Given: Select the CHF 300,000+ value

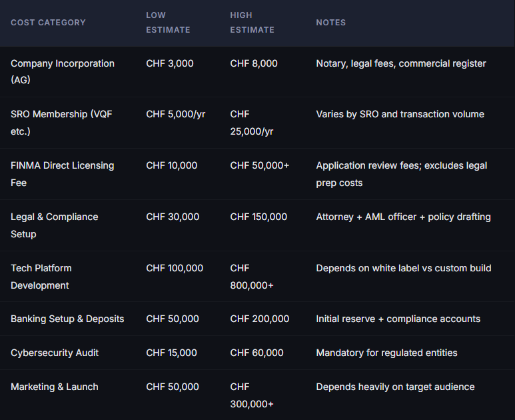Looking at the screenshot, I should [x=252, y=395].
